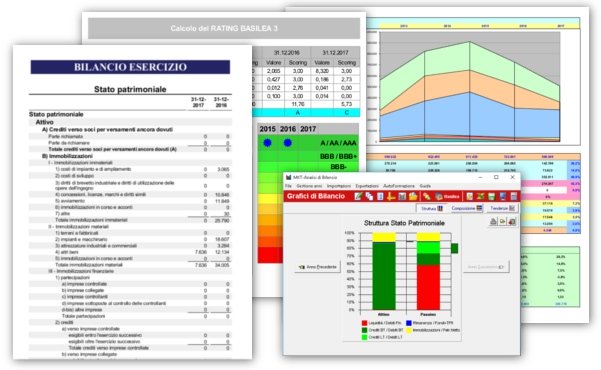Image resolution: width=601 pixels, height=370 pixels.
Task: Click the Attivo row in the balance report
Action: [x=130, y=122]
